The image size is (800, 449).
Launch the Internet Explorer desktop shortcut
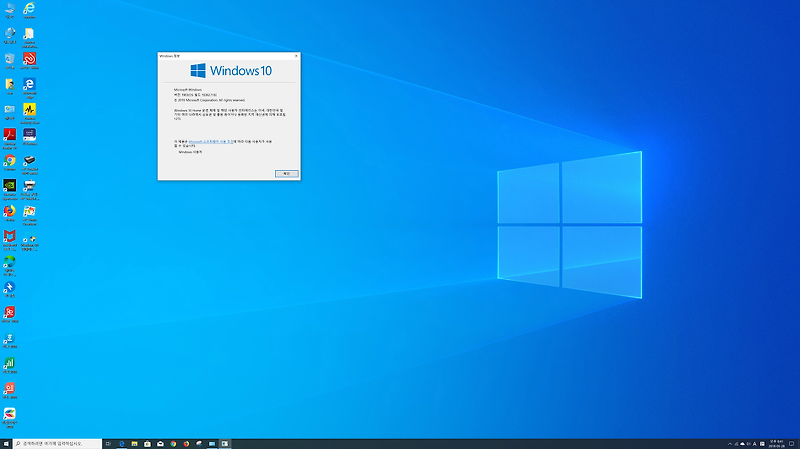30,9
